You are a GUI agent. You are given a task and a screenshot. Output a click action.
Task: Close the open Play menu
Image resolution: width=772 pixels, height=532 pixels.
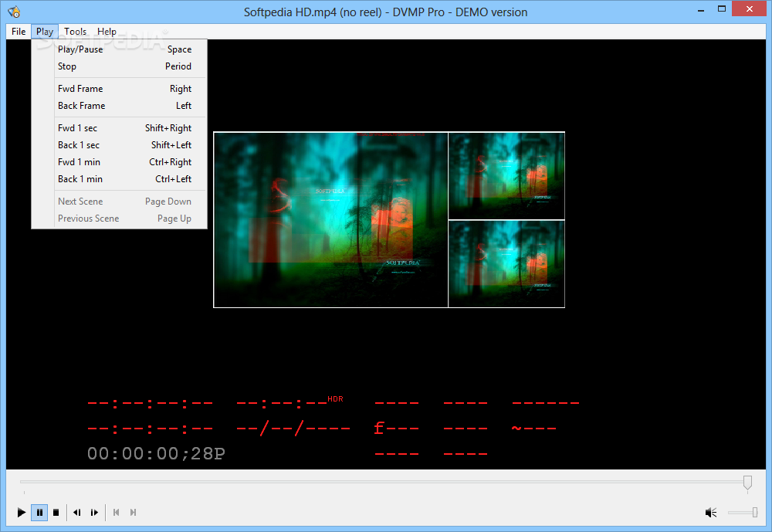(45, 32)
